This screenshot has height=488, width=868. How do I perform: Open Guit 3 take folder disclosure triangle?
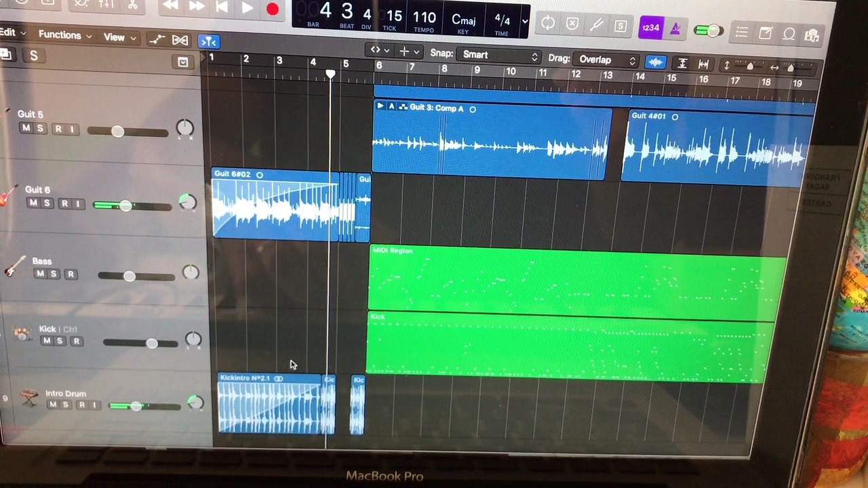coord(380,106)
